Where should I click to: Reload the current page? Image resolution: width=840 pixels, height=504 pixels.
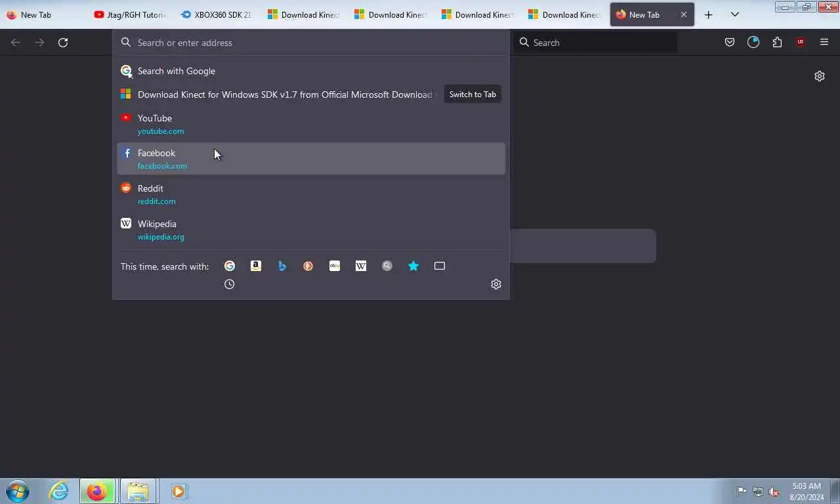tap(63, 42)
